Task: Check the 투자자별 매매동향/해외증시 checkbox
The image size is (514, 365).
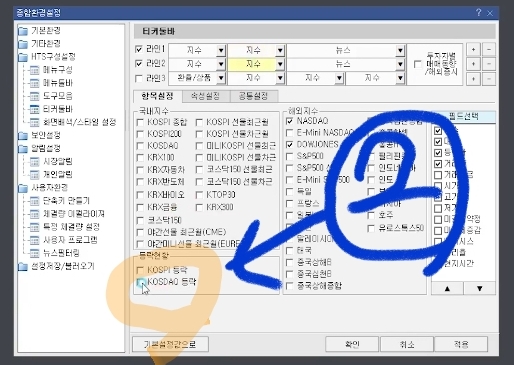Action: (417, 64)
